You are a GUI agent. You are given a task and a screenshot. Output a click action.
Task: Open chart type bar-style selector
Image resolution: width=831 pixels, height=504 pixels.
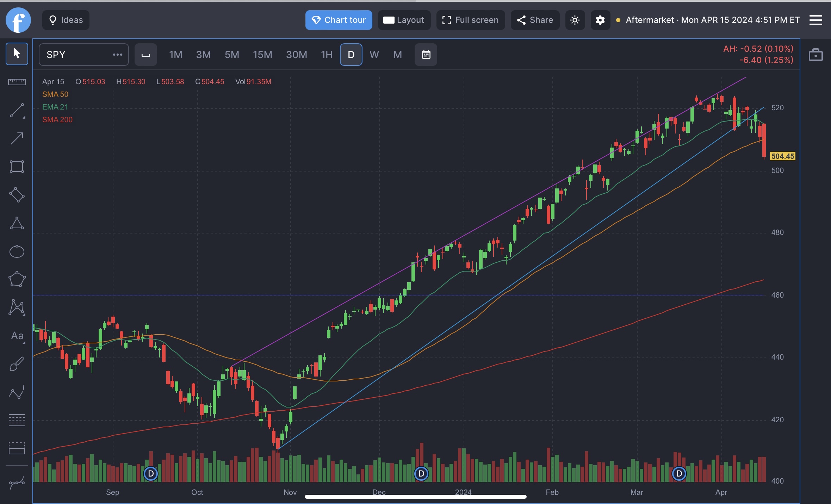tap(146, 55)
